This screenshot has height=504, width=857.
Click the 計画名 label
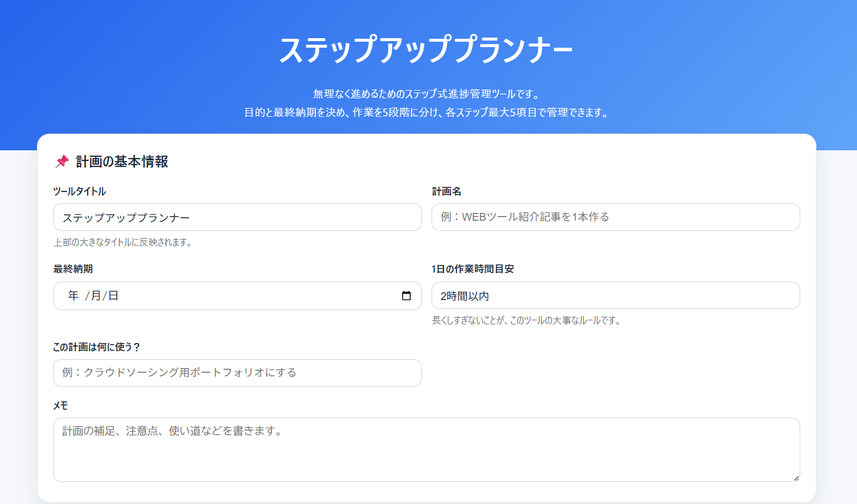click(446, 191)
